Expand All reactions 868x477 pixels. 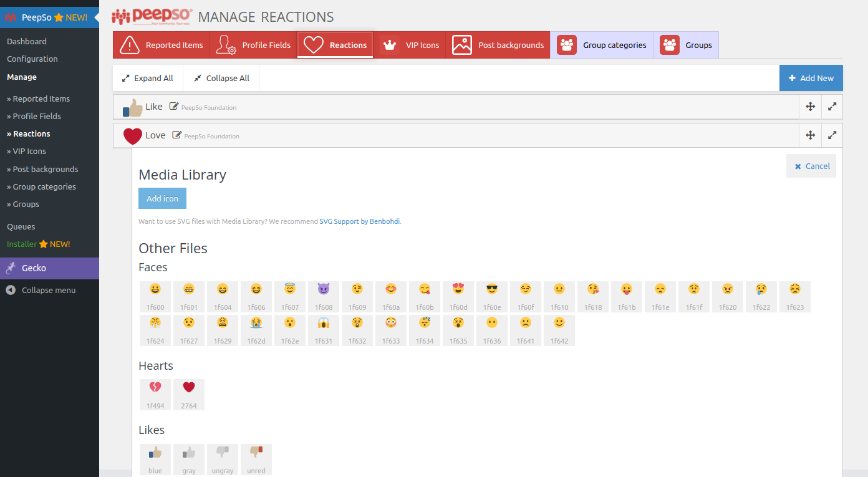coord(148,78)
